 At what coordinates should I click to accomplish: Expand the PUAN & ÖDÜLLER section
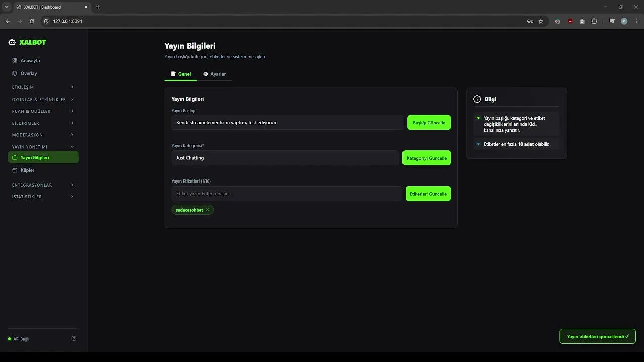[43, 111]
